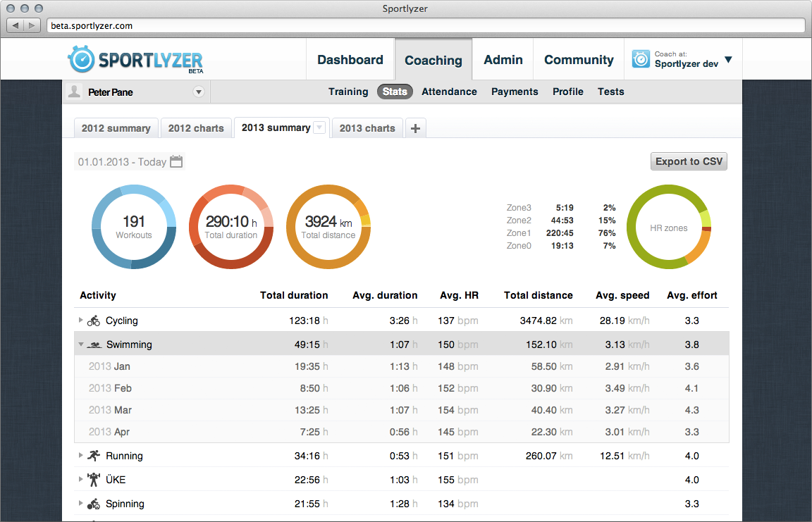Expand the Cycling row breakdown
The height and width of the screenshot is (522, 812).
[80, 321]
